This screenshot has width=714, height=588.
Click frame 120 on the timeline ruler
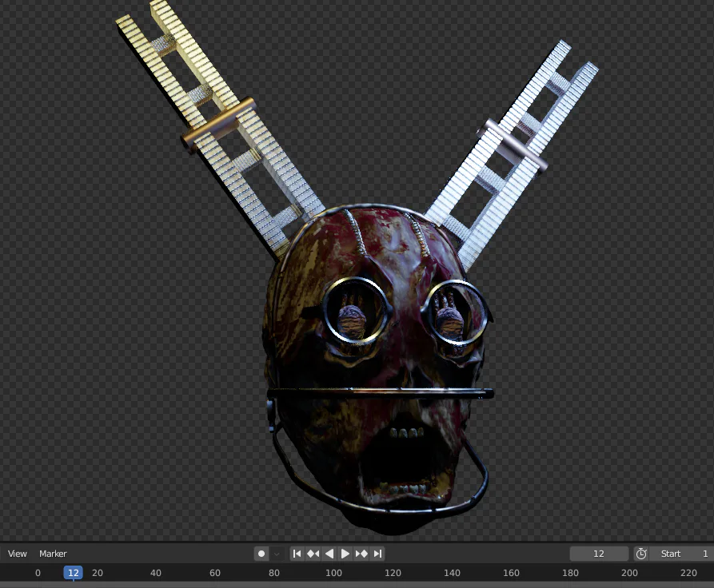coord(393,573)
